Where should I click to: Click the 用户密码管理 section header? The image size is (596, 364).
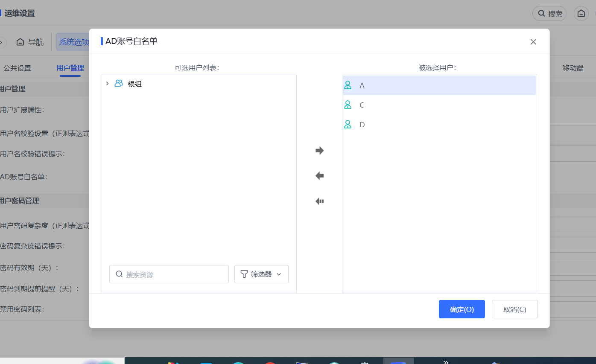pyautogui.click(x=20, y=201)
